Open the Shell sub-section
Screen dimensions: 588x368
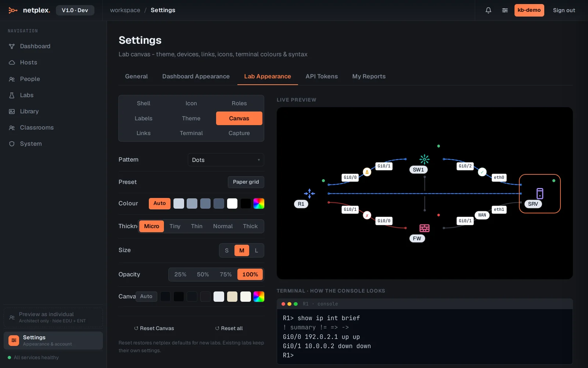pyautogui.click(x=143, y=103)
